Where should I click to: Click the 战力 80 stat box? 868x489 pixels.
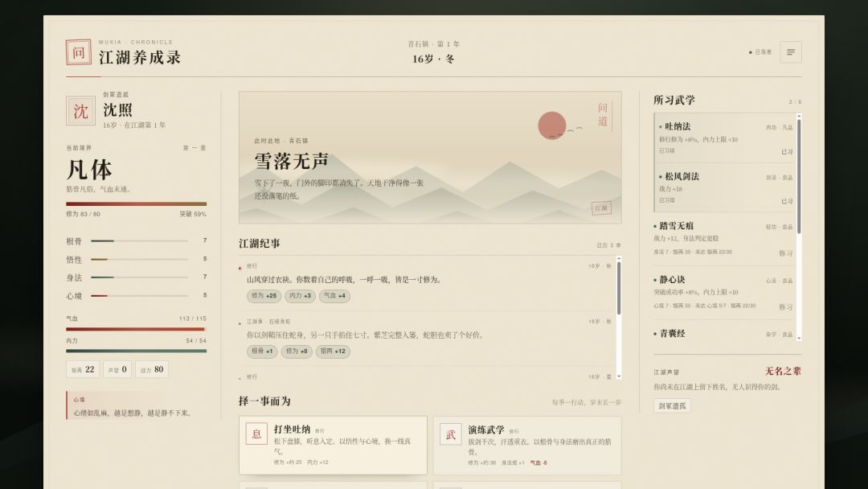[x=151, y=369]
